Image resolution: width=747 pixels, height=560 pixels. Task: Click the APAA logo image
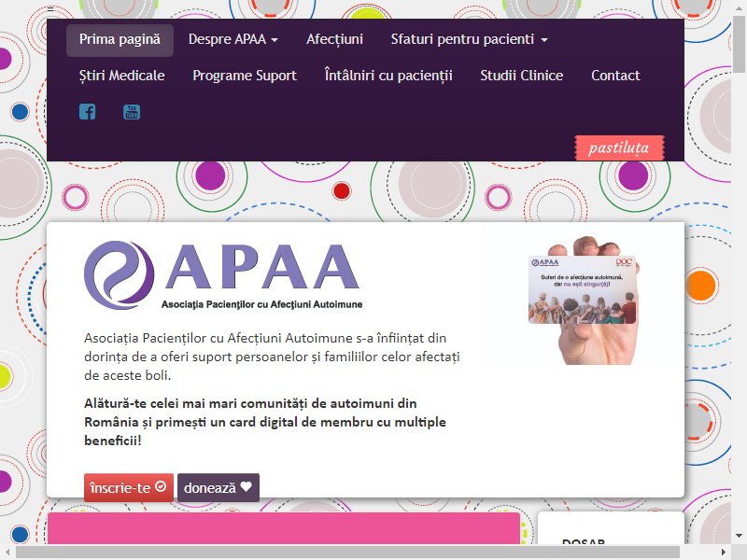tap(223, 275)
